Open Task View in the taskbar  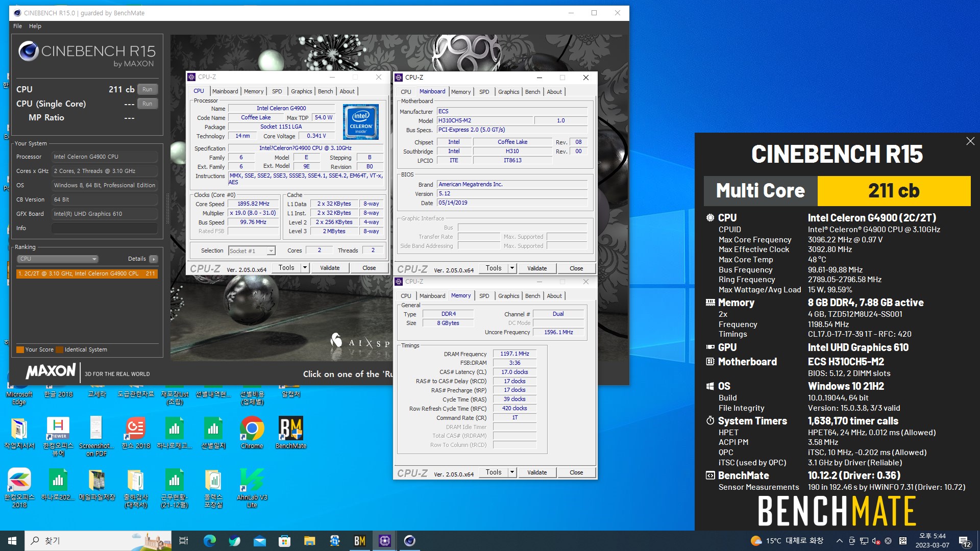(x=184, y=541)
